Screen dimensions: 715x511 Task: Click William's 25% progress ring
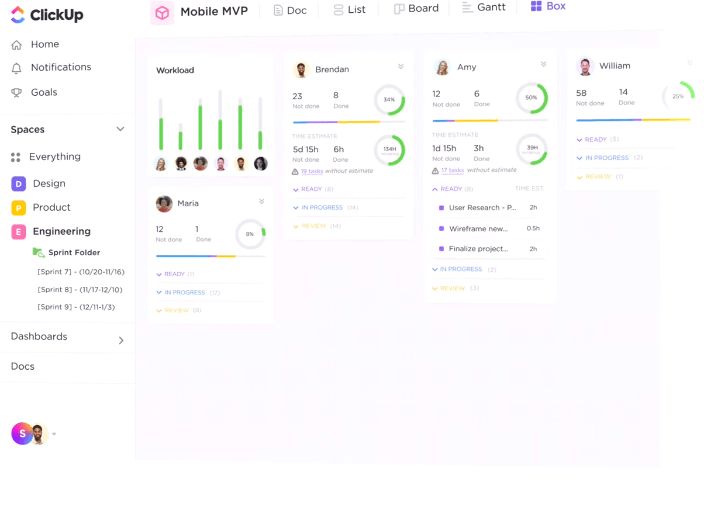[678, 96]
